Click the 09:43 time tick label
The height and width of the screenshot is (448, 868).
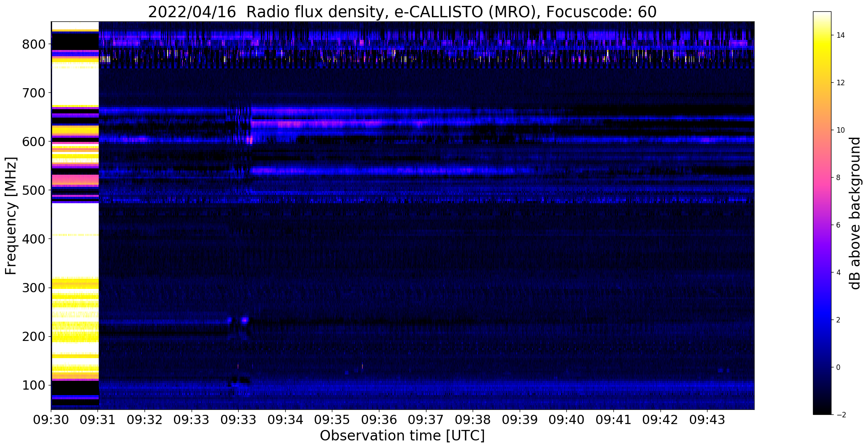coord(708,420)
